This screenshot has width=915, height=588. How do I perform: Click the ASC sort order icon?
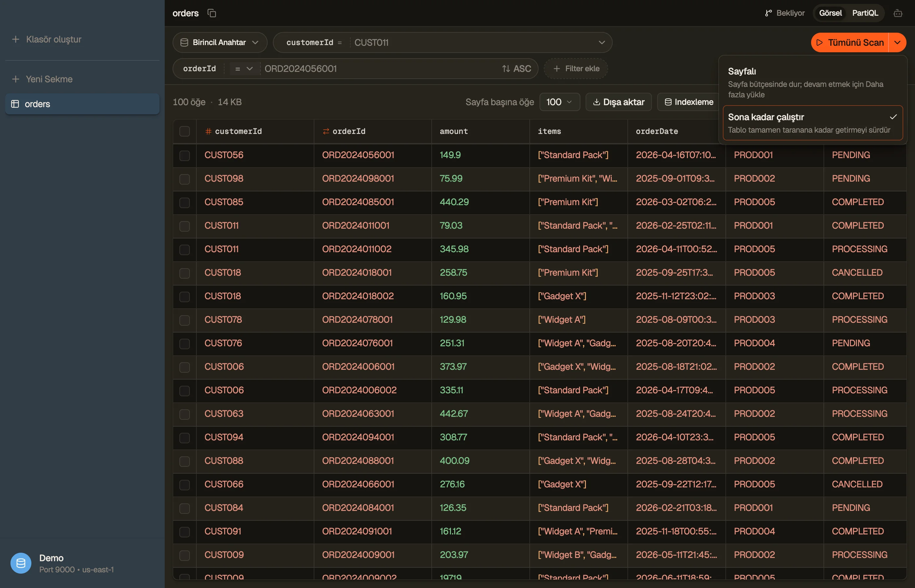click(x=506, y=69)
